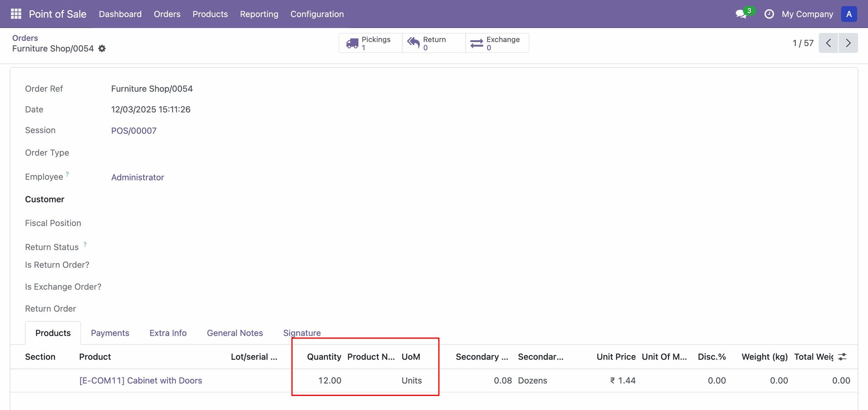
Task: Click the Return arrow icon
Action: 413,43
